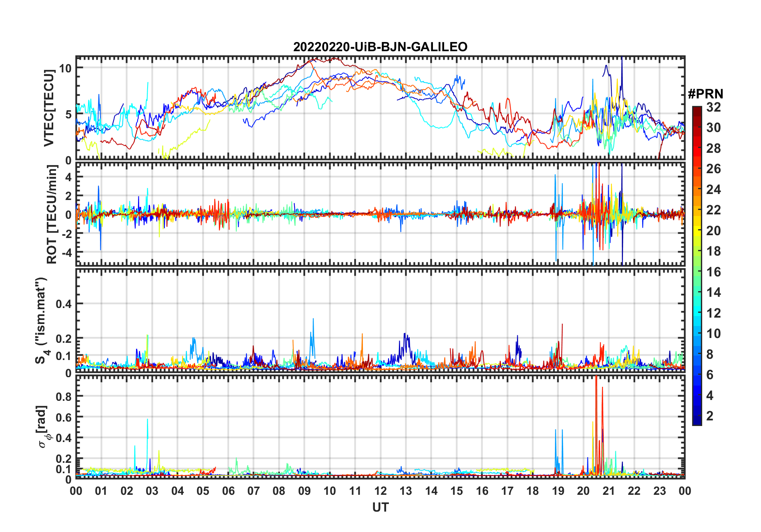Click the sigma phi [rad] y-axis label
761x532 pixels.
(x=43, y=427)
